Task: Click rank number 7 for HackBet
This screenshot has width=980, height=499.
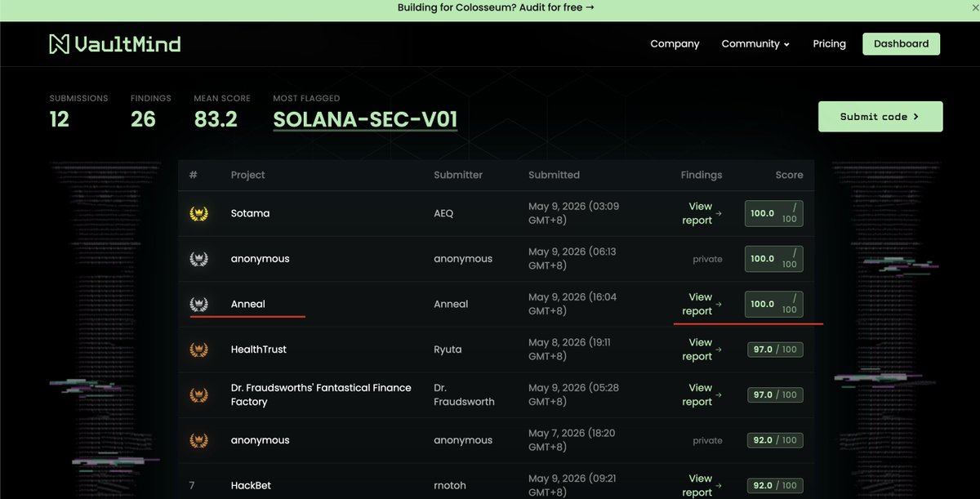Action: [192, 485]
